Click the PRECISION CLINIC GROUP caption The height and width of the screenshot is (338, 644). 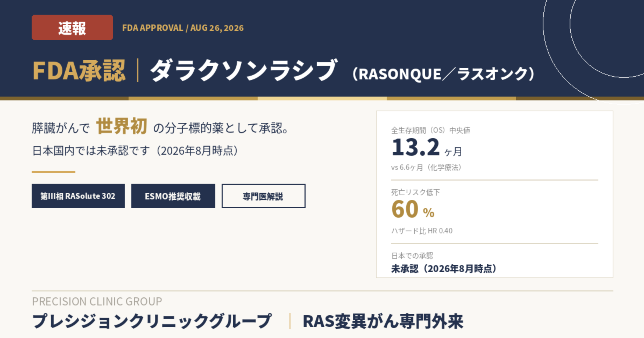[97, 301]
